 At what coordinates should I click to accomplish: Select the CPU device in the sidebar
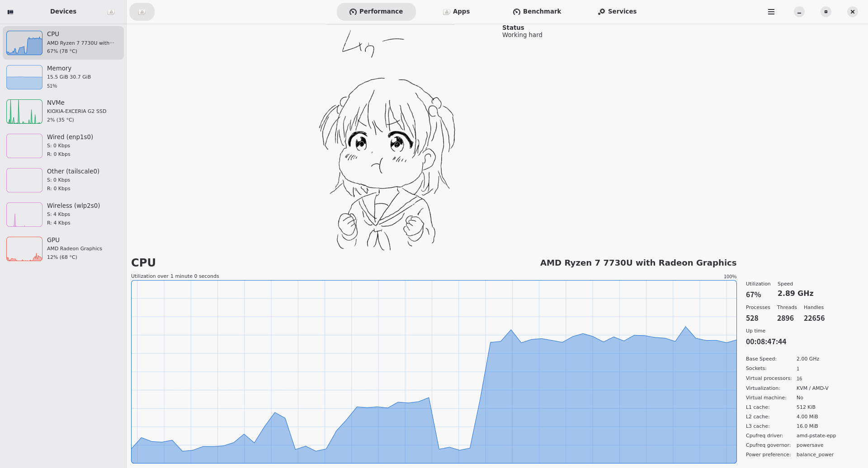(x=63, y=42)
